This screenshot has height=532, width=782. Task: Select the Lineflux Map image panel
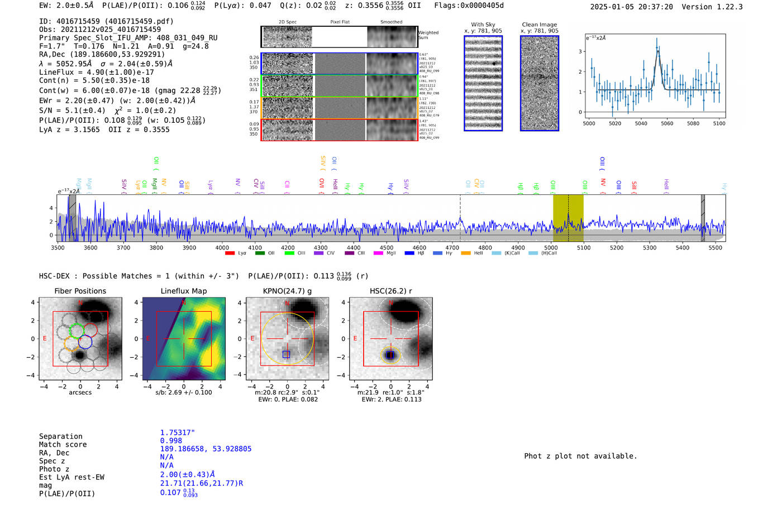tap(184, 339)
